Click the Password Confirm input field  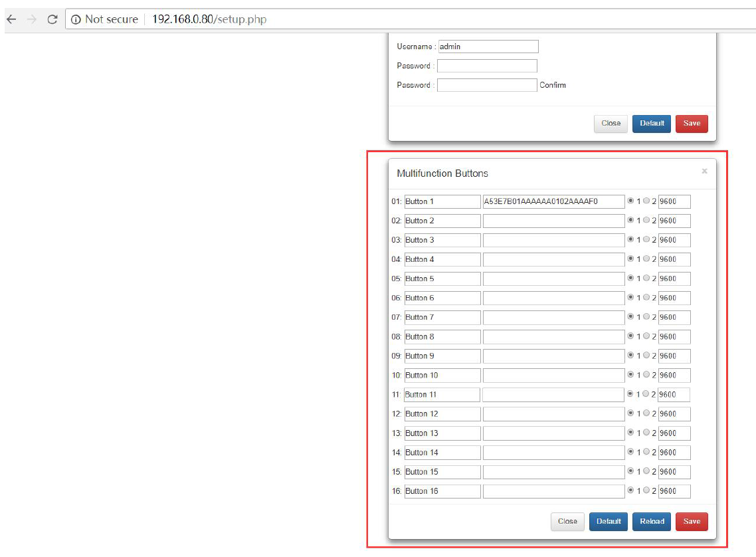point(487,85)
